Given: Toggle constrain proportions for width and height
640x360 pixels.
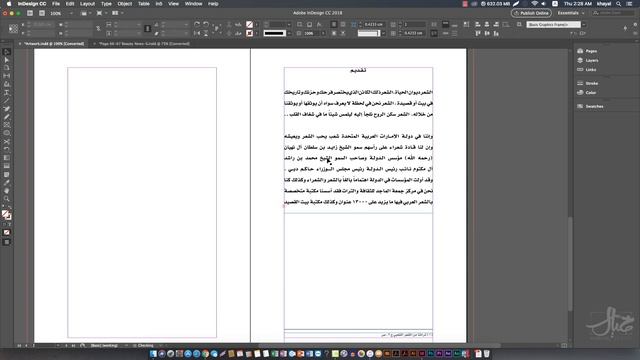Looking at the screenshot, I should pyautogui.click(x=98, y=29).
